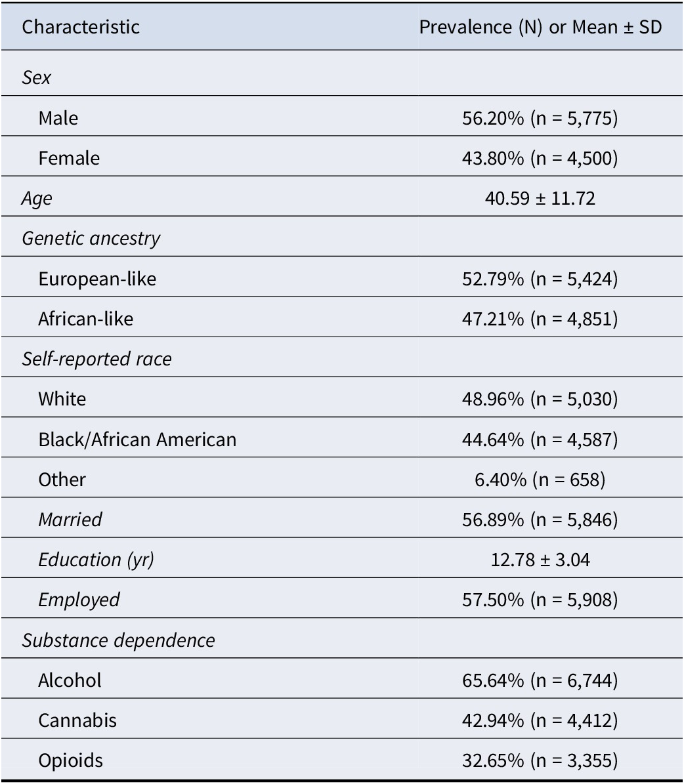Click the Black/African American row label
Screen dimensions: 684x784
pyautogui.click(x=137, y=440)
